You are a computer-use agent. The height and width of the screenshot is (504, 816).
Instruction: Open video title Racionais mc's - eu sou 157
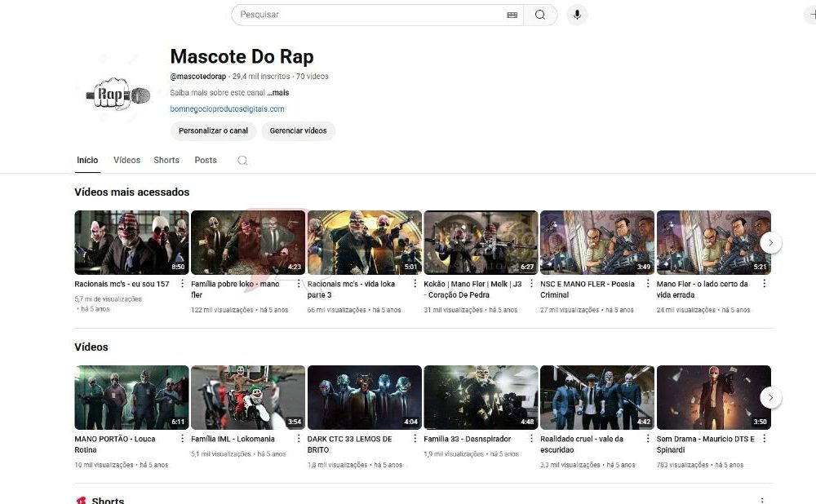coord(122,284)
